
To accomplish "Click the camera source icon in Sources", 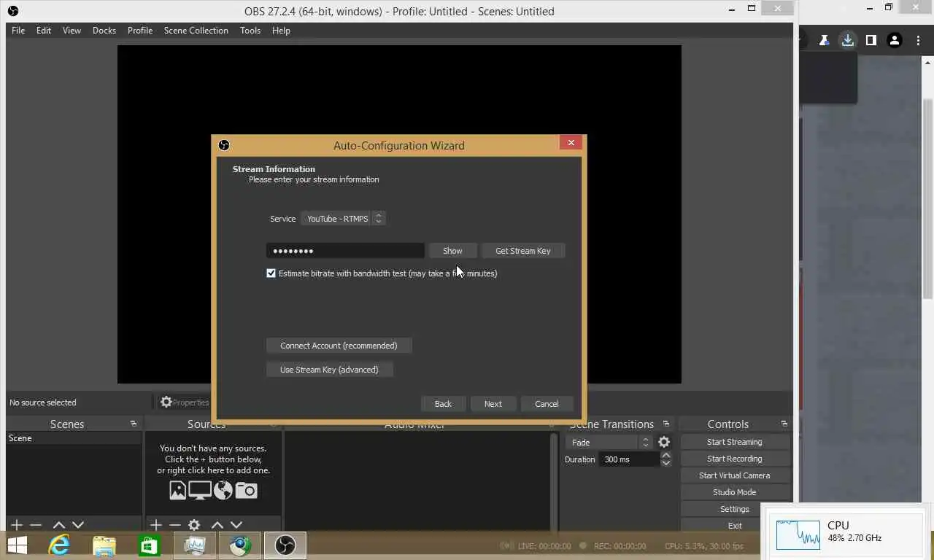I will click(x=246, y=491).
